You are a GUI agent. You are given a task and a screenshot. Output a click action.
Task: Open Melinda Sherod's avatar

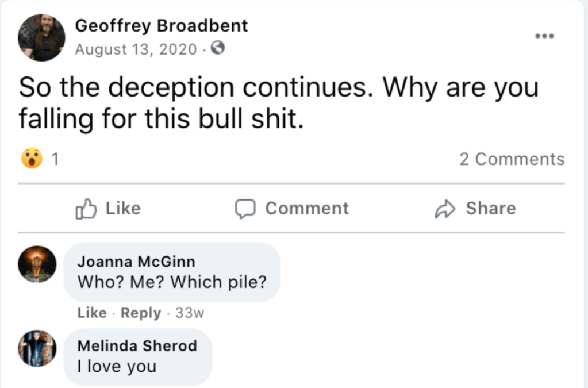(x=37, y=348)
